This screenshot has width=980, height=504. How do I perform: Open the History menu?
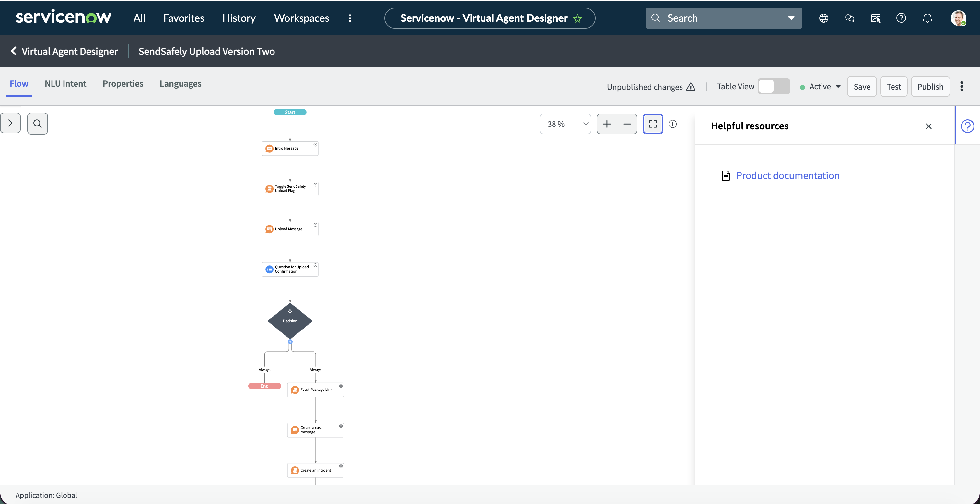click(239, 18)
